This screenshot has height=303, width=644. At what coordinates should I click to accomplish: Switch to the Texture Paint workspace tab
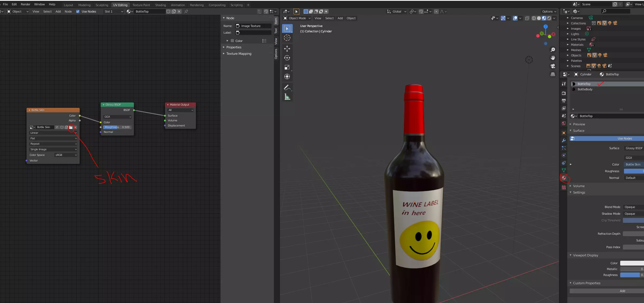click(x=141, y=5)
